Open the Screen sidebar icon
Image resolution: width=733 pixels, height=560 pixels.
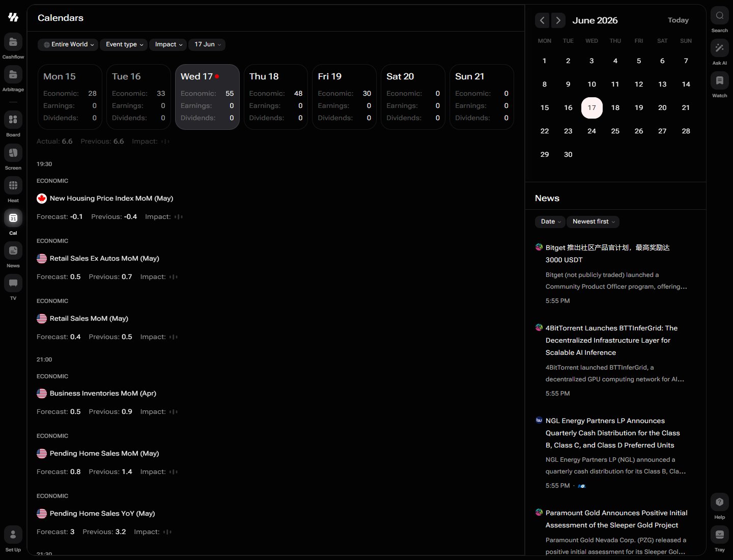click(x=13, y=153)
